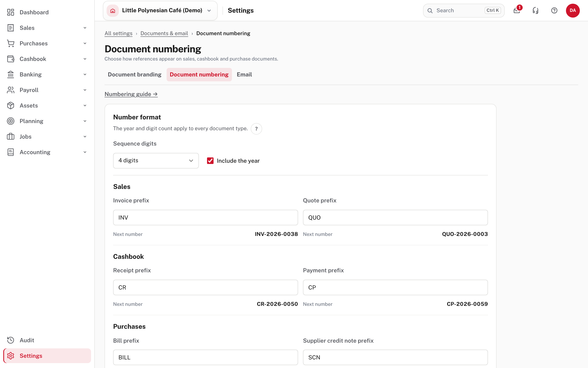Click the Supplier credit note prefix field

(395, 357)
